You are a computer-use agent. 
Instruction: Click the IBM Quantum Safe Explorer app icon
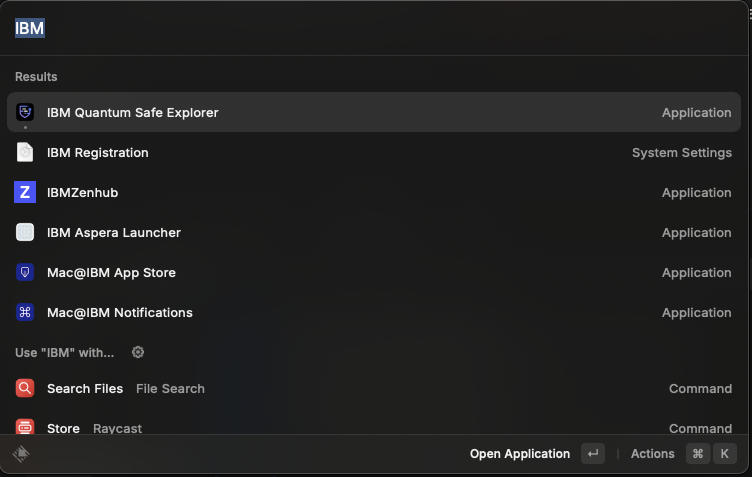(x=26, y=112)
